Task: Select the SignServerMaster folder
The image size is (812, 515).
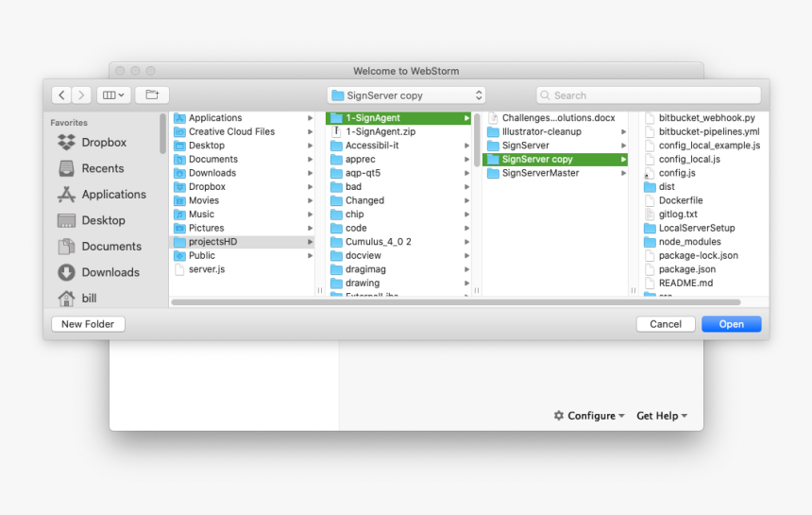Action: tap(555, 173)
